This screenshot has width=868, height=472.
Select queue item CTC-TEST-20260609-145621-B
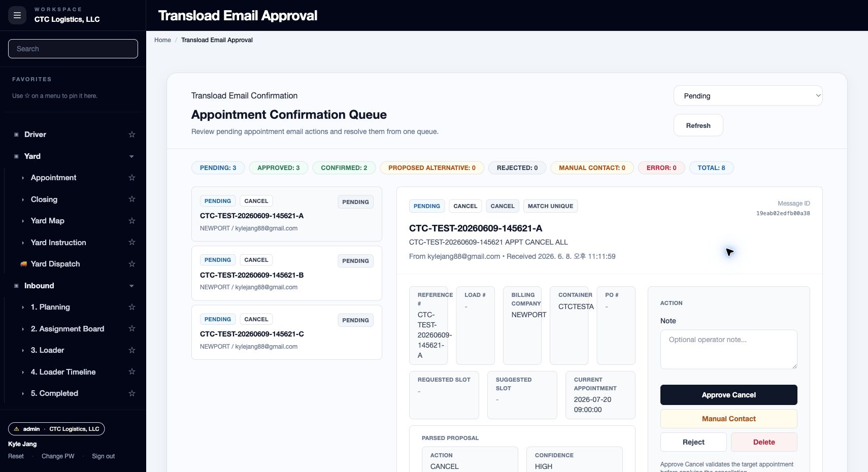click(286, 273)
